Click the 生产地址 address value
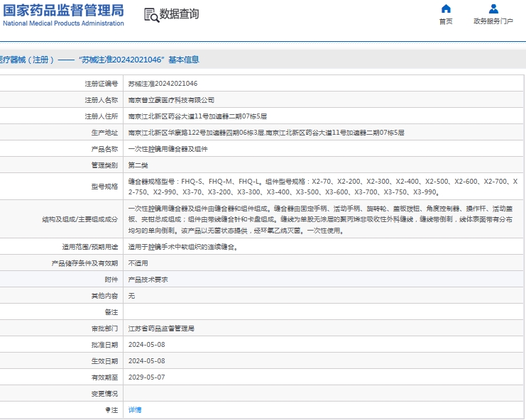 click(x=266, y=133)
